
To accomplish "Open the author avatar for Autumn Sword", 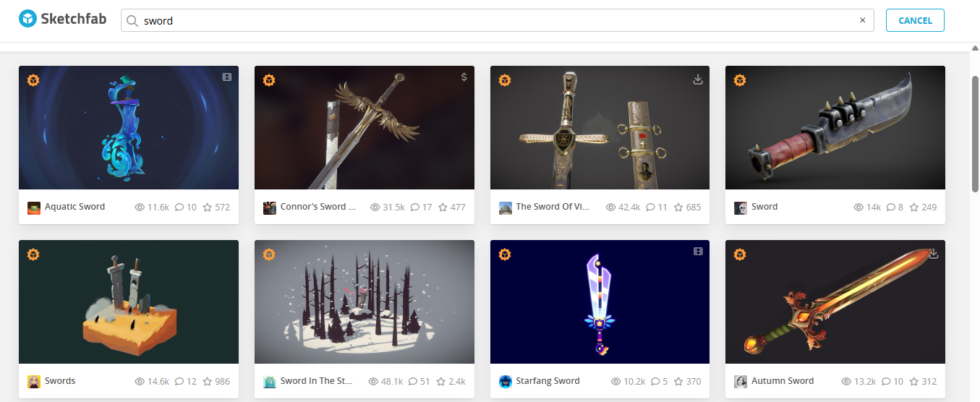I will tap(740, 382).
